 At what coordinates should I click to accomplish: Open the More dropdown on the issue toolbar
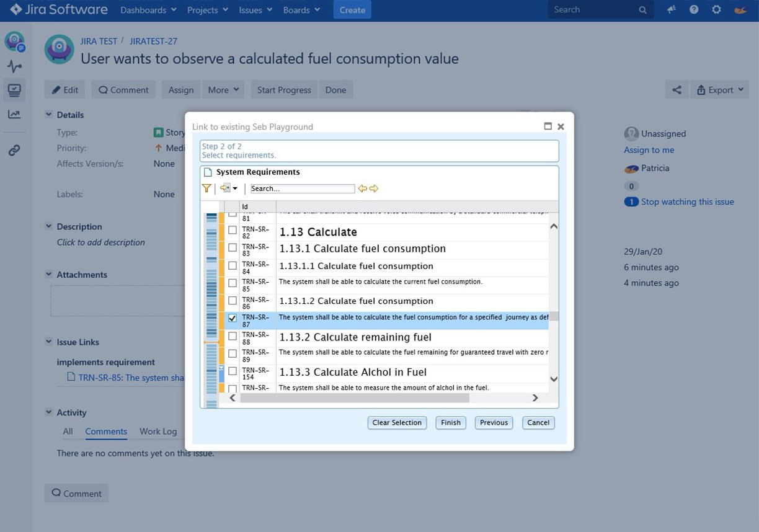point(223,89)
